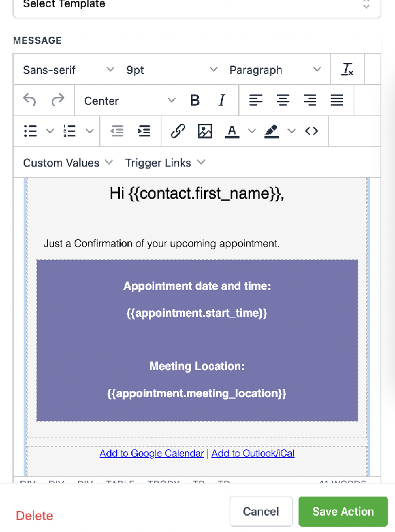This screenshot has width=395, height=532.
Task: Align text to the right
Action: [310, 100]
